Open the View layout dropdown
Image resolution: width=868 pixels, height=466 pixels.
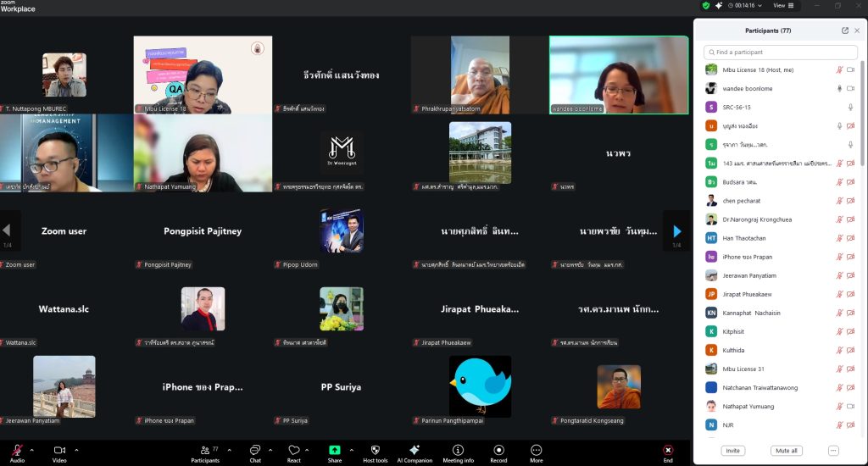click(782, 5)
